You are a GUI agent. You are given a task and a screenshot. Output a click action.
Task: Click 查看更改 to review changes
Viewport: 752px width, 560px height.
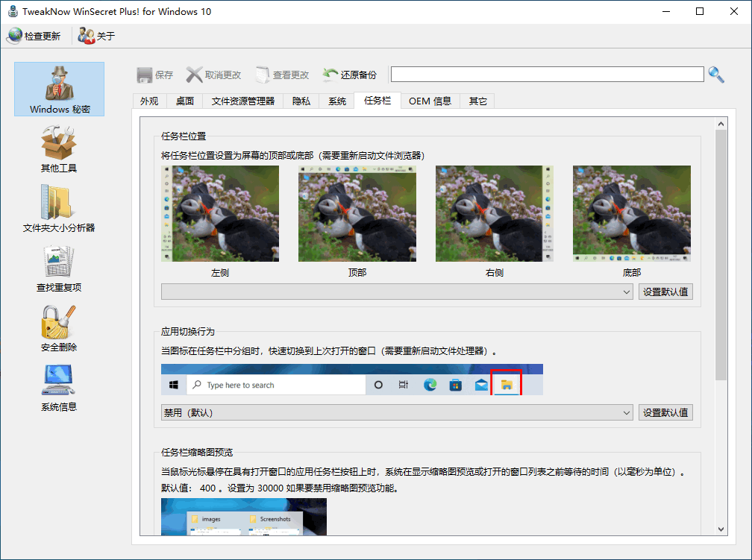pyautogui.click(x=282, y=75)
